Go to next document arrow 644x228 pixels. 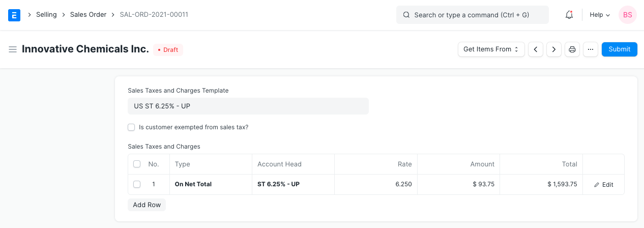553,49
